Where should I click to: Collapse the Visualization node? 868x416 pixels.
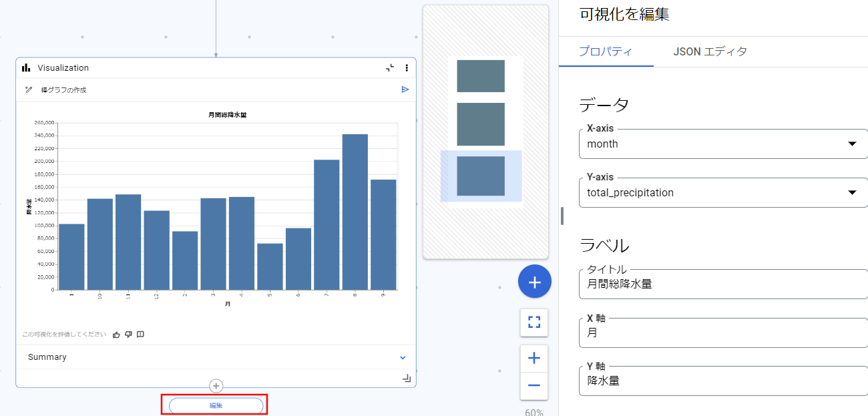(391, 67)
